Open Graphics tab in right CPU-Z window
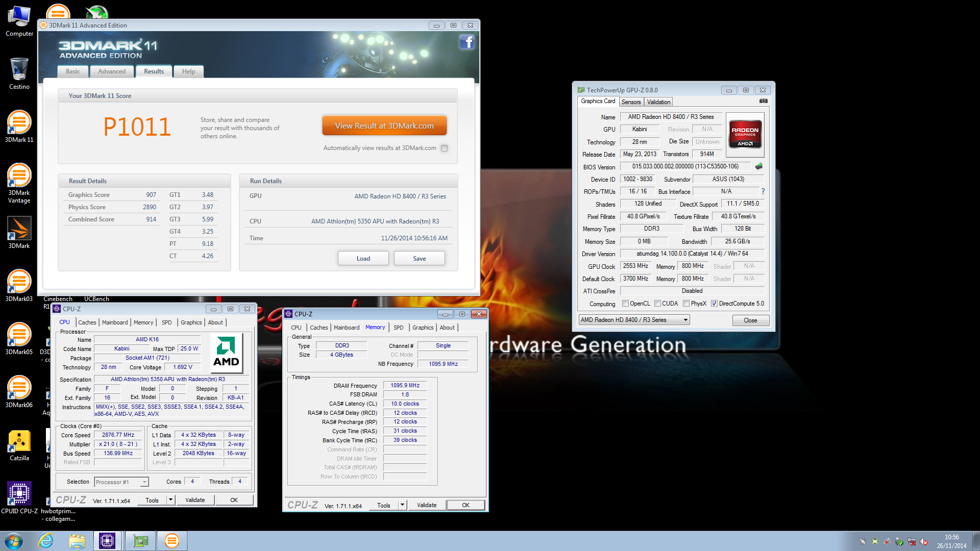 (423, 328)
